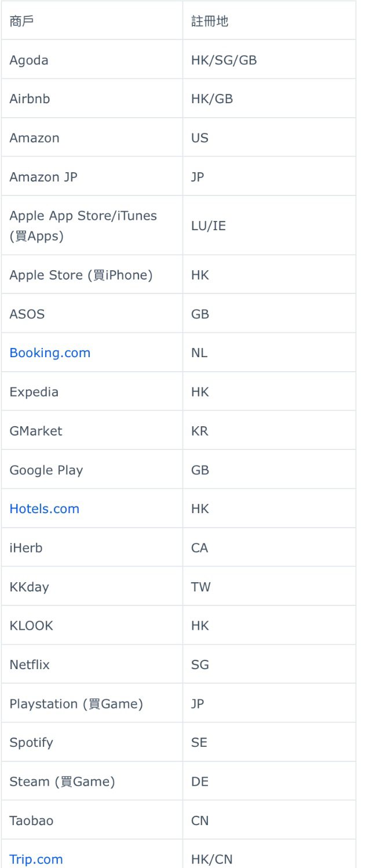Select the ASOS merchant cell
The width and height of the screenshot is (369, 868).
point(92,314)
